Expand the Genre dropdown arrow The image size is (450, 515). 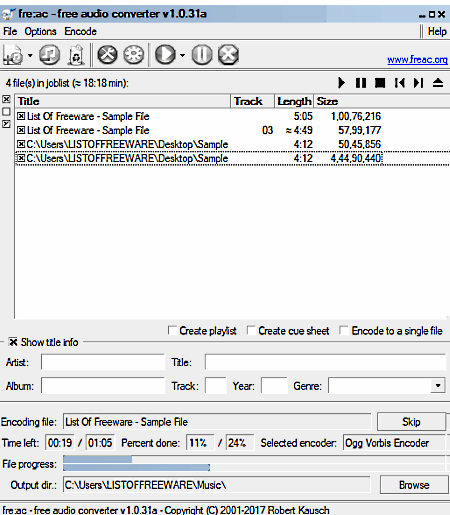pos(438,386)
